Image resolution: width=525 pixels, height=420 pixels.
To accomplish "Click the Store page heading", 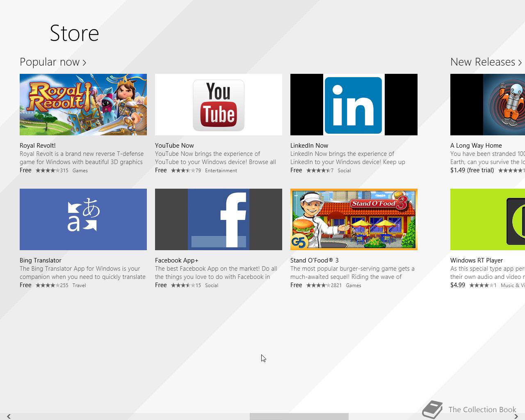I will point(74,33).
